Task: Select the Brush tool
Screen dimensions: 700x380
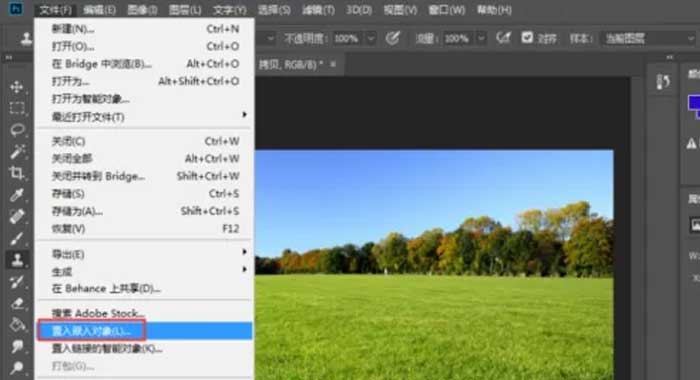Action: (x=17, y=238)
